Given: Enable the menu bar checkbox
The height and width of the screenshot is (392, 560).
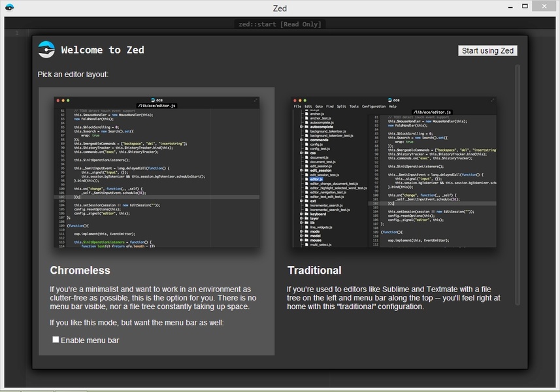Looking at the screenshot, I should [x=56, y=340].
